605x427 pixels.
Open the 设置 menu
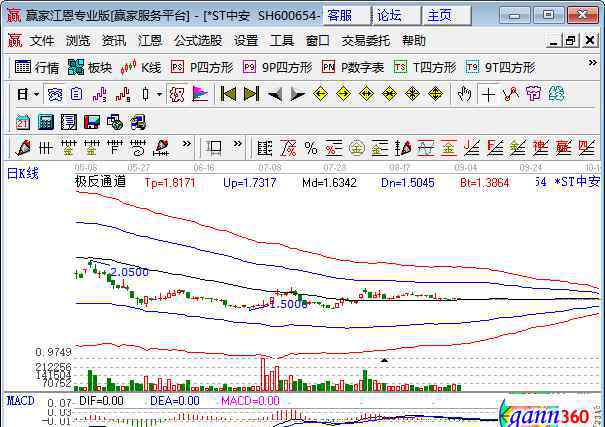click(x=246, y=41)
